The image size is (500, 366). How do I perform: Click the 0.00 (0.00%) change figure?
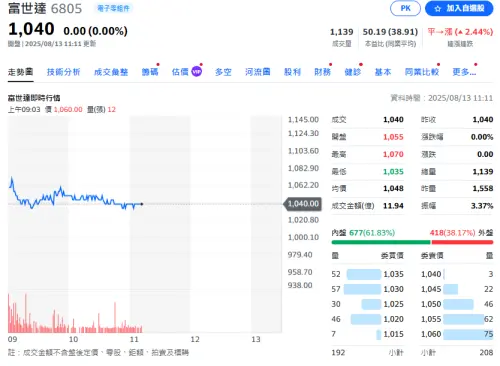(95, 31)
